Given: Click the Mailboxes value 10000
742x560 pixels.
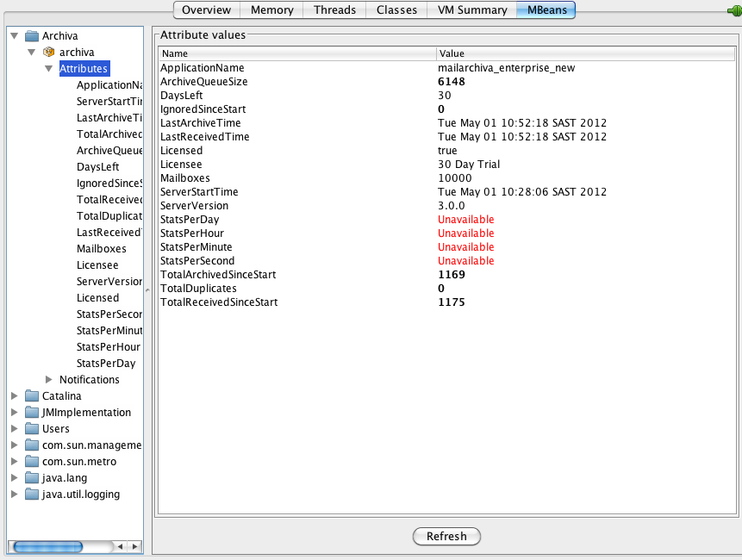Looking at the screenshot, I should (x=455, y=177).
